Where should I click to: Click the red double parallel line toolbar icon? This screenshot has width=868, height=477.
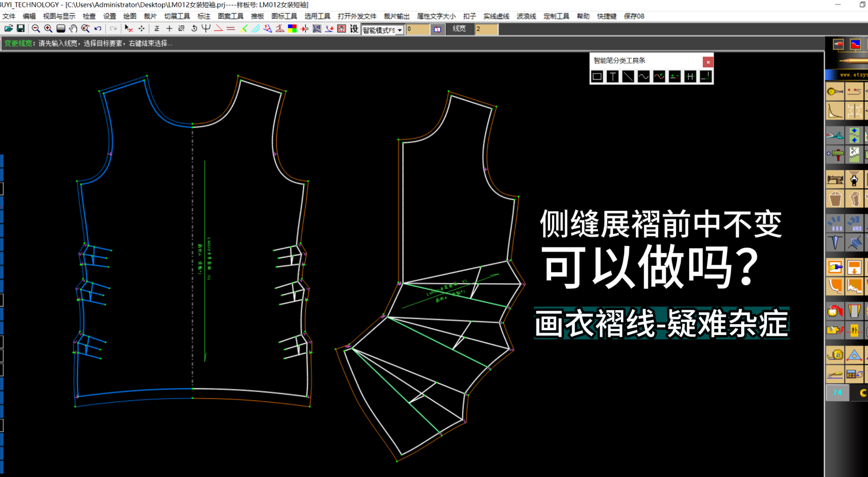231,28
